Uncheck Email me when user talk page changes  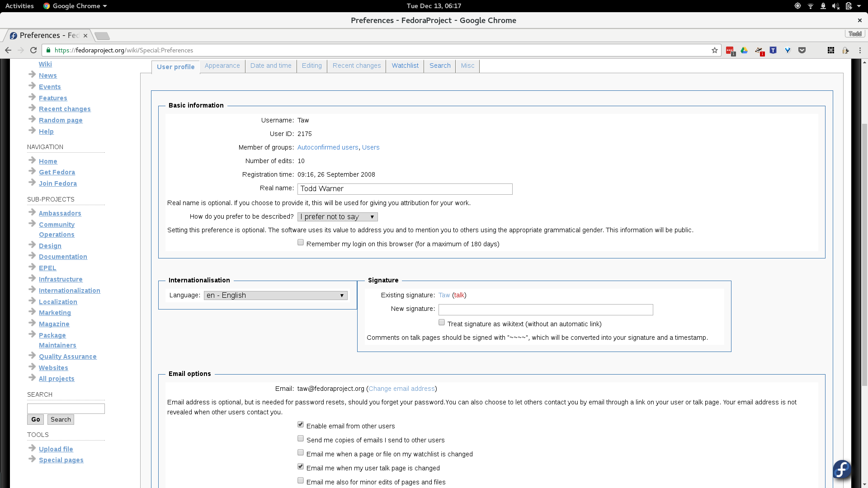[301, 467]
